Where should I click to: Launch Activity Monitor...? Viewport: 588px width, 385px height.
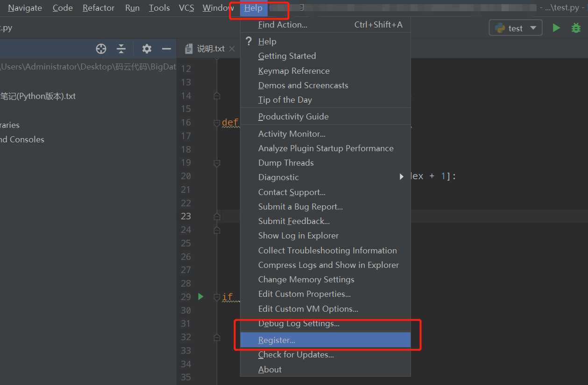pos(326,134)
